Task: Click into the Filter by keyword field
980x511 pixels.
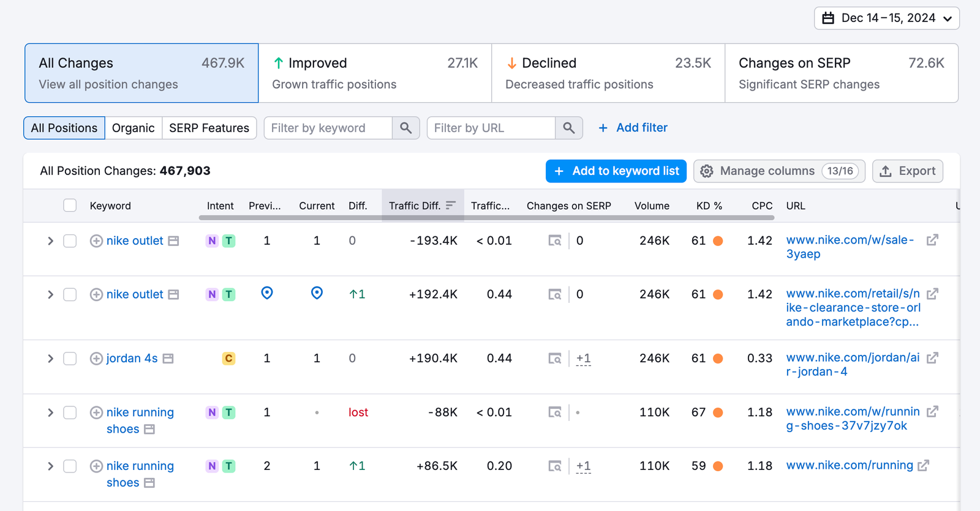Action: click(328, 128)
